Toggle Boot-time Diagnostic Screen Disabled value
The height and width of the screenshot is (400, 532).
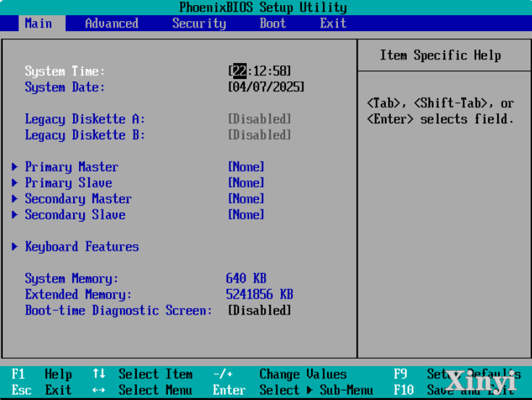pos(260,310)
